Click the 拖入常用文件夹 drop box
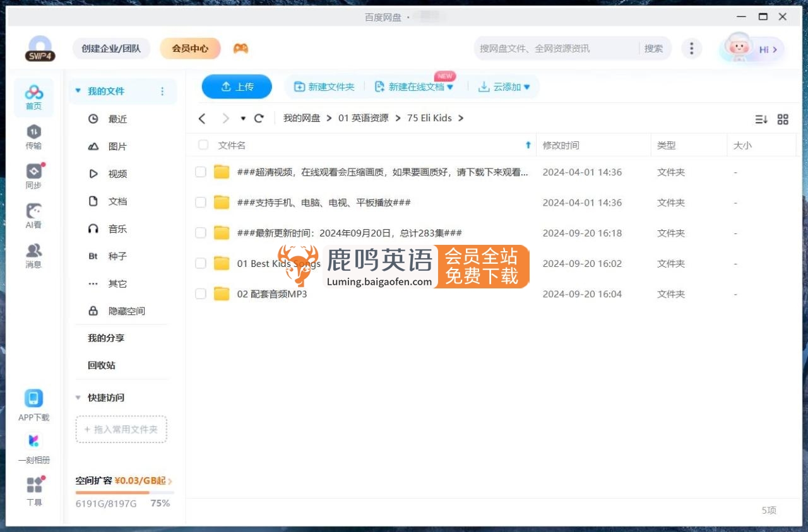The image size is (808, 532). [x=121, y=429]
